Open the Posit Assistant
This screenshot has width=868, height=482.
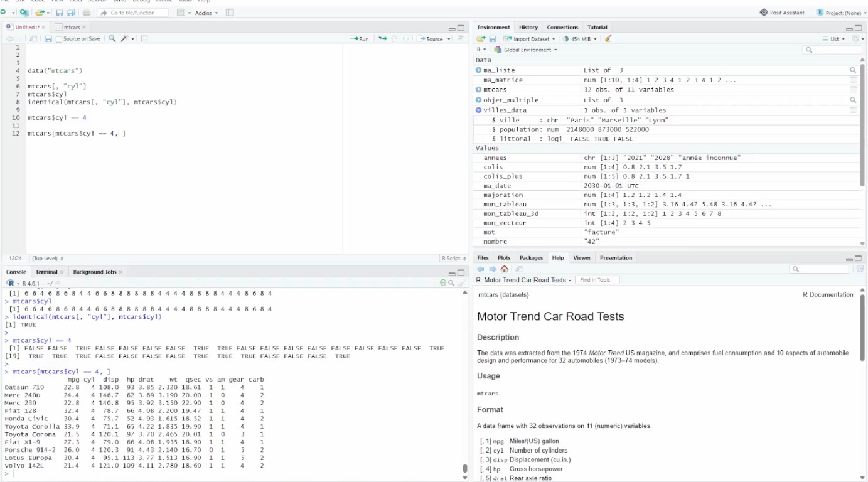tap(782, 13)
